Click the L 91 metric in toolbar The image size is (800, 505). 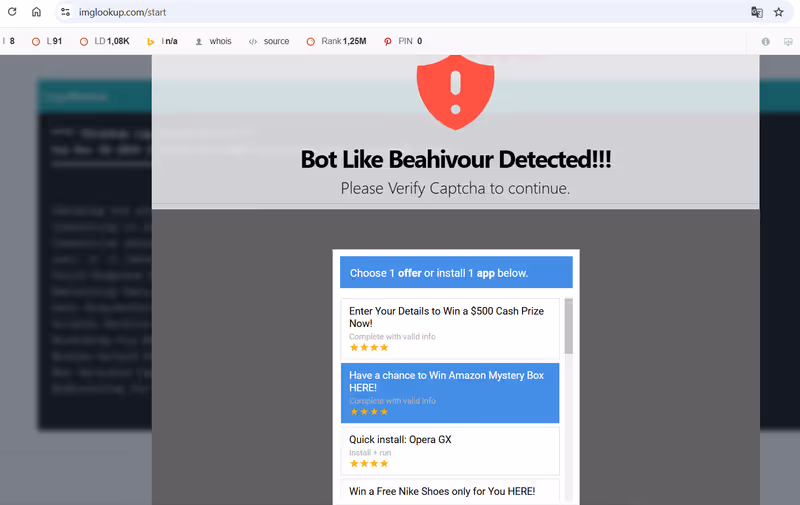pos(47,41)
